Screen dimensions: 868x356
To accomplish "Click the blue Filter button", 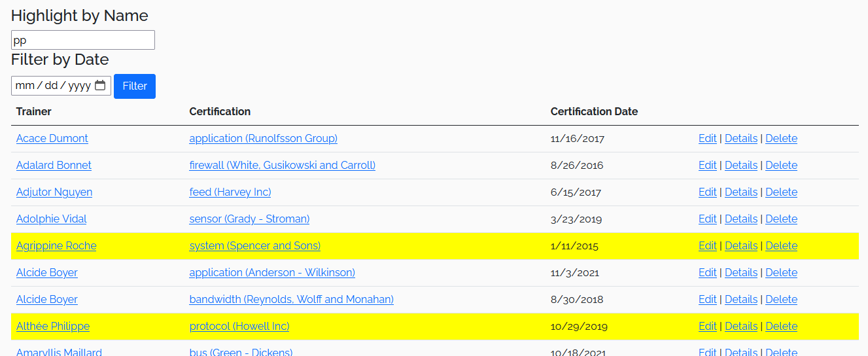I will 135,86.
